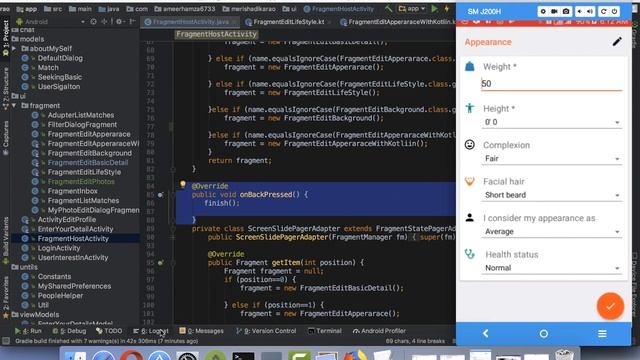Click the override gutter marker beside onBackPressed
The height and width of the screenshot is (360, 640).
click(x=160, y=195)
